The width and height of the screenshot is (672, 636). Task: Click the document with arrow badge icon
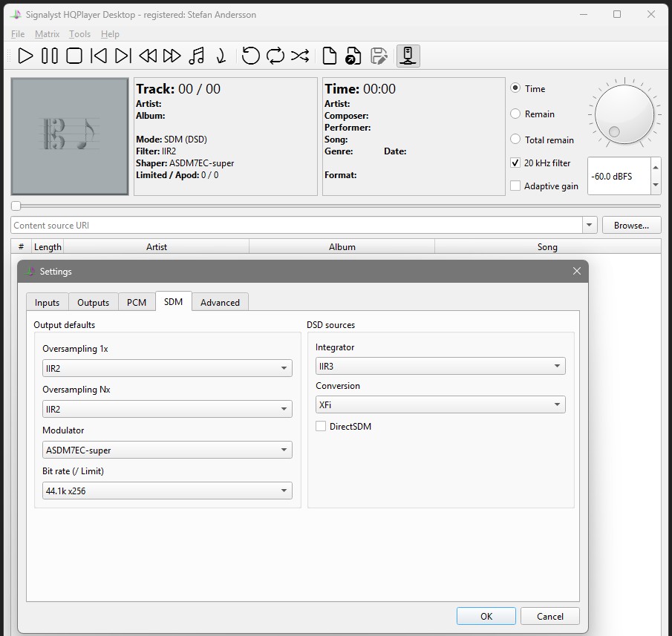tap(353, 56)
